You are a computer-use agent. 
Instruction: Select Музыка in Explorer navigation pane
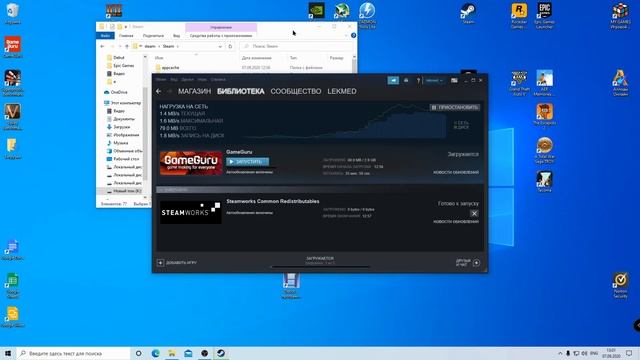120,143
